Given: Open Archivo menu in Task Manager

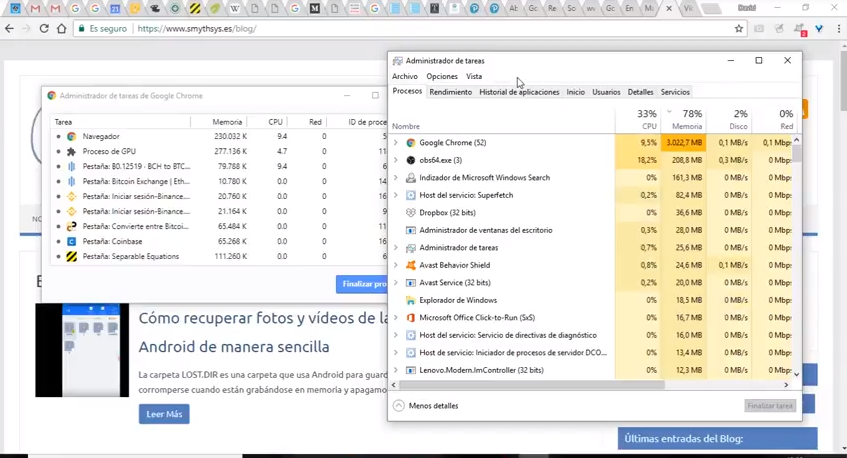Looking at the screenshot, I should click(x=405, y=76).
